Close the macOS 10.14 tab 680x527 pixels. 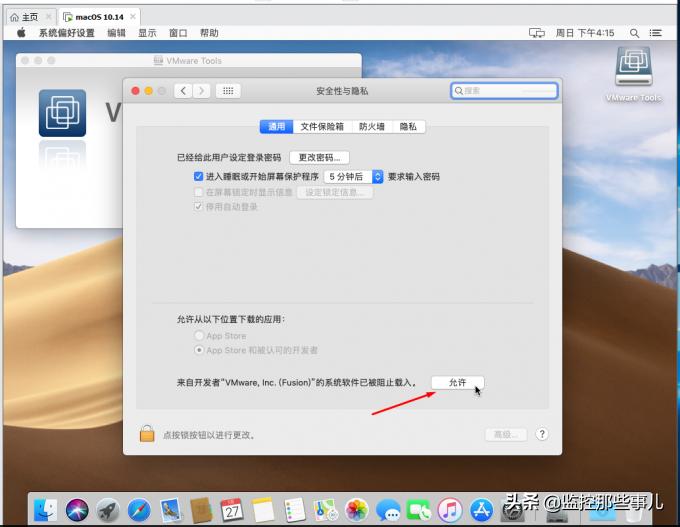click(x=133, y=17)
